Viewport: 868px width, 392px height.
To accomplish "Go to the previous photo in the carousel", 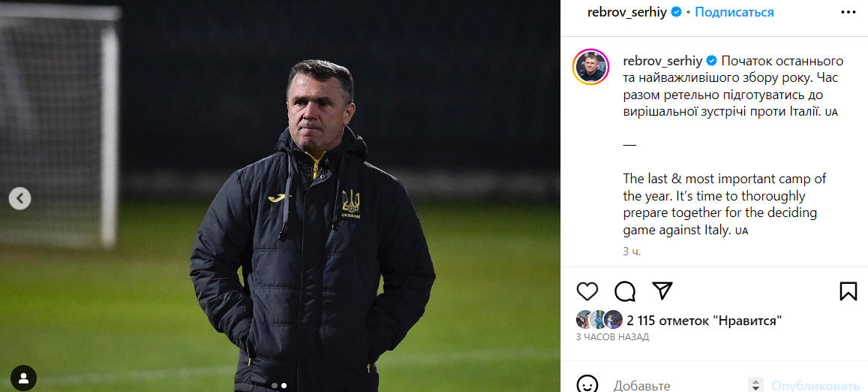I will [20, 199].
